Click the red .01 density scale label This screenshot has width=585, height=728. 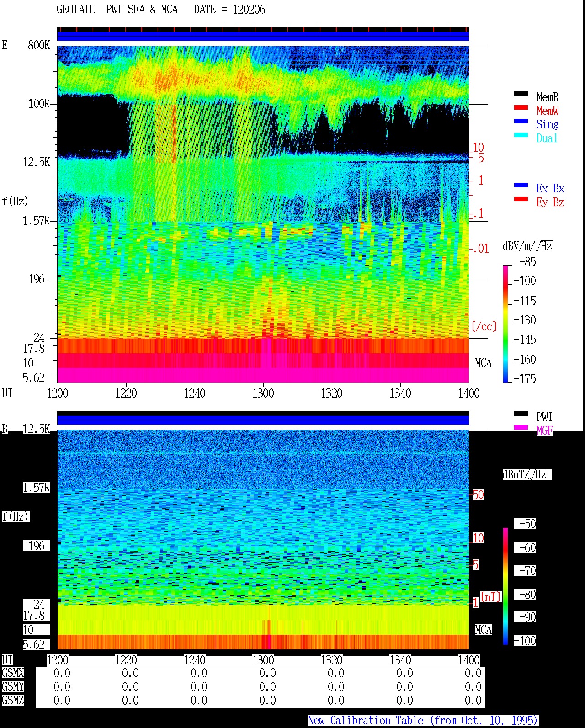pos(480,249)
